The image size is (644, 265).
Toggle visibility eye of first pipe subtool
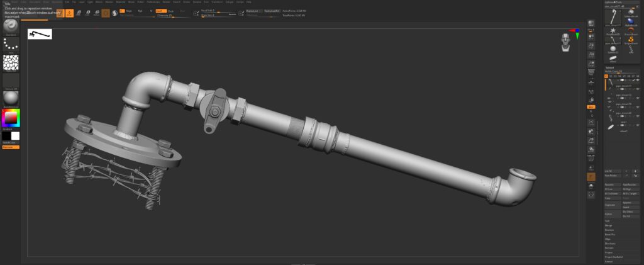[638, 80]
